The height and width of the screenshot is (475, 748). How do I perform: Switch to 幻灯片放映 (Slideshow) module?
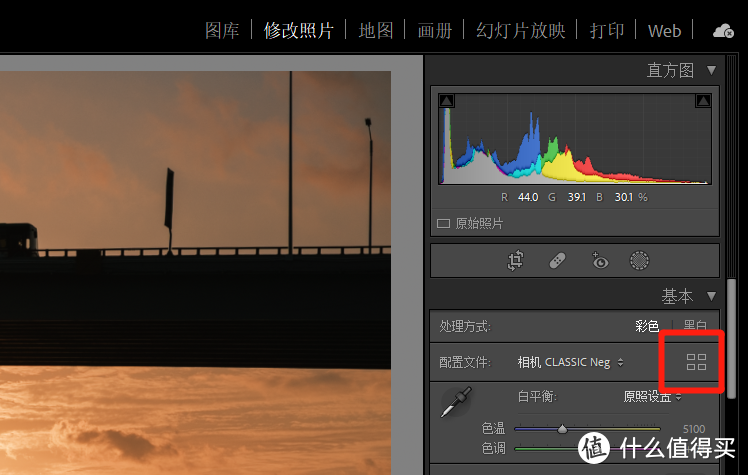click(x=520, y=31)
